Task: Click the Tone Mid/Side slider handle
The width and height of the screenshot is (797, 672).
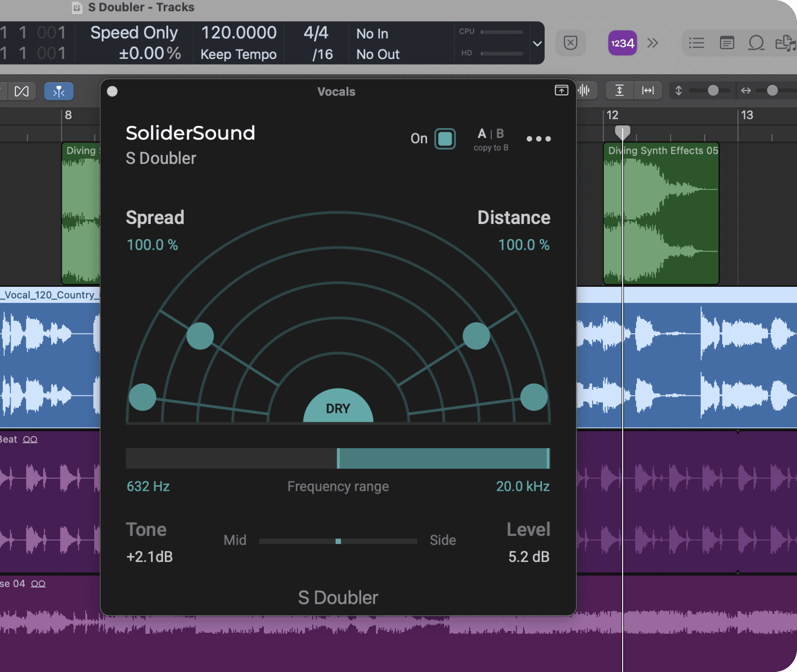Action: (x=339, y=541)
